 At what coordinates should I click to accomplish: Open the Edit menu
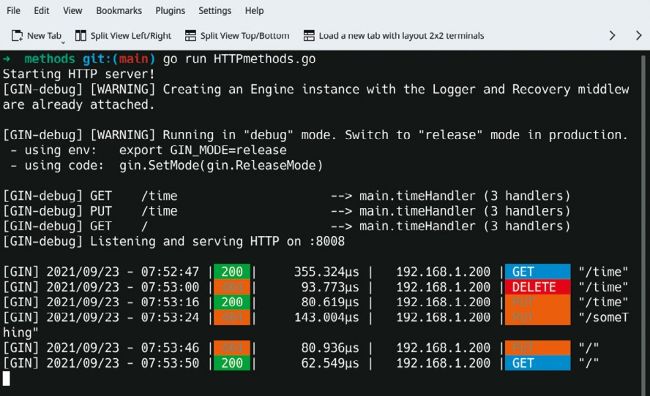click(41, 10)
